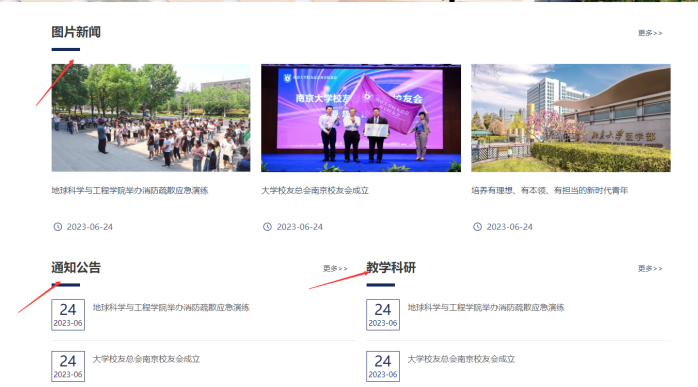Open the medical school building photo
The width and height of the screenshot is (698, 387).
(x=571, y=118)
